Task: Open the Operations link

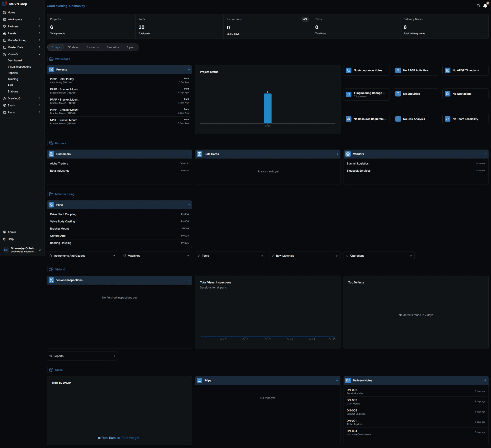Action: click(379, 256)
